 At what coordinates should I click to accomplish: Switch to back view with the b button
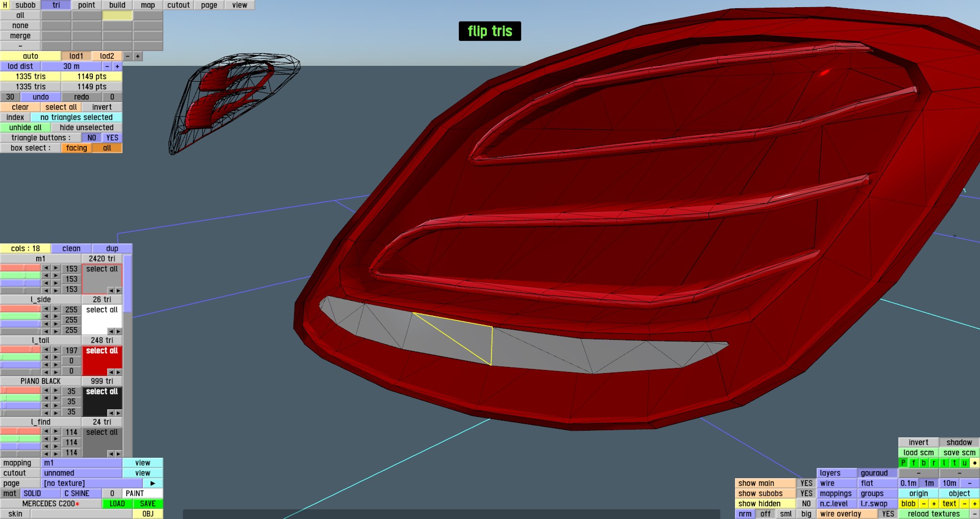[x=924, y=463]
